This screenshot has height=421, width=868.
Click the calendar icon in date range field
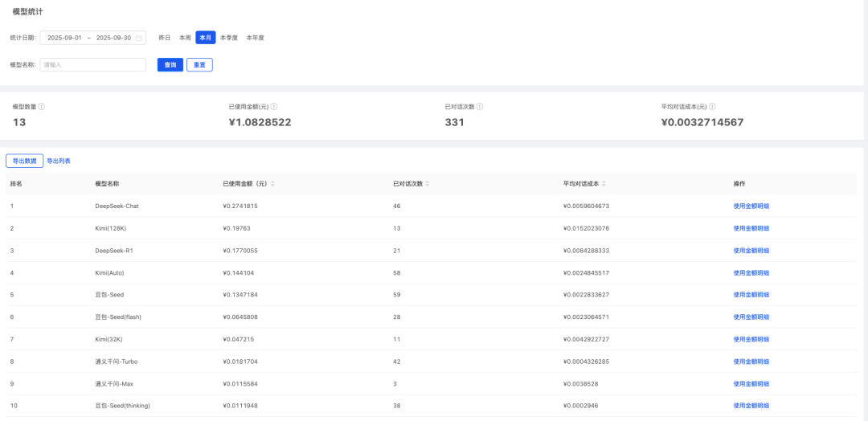138,38
